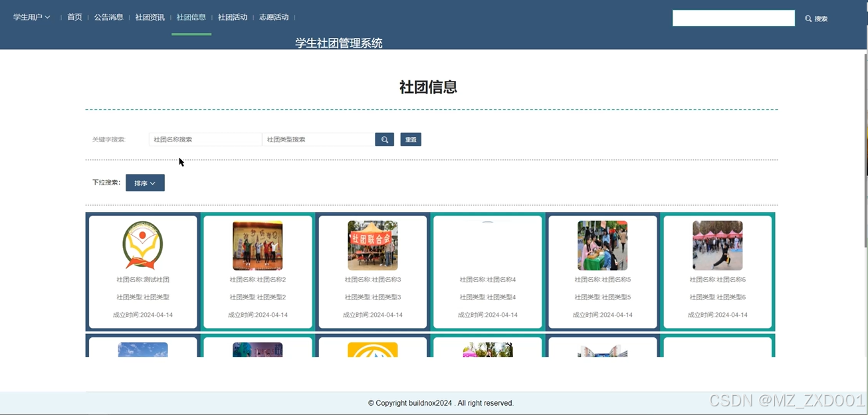Click the magnifier search button beside 社团类型搜索
Screen dimensions: 868x415
click(384, 139)
